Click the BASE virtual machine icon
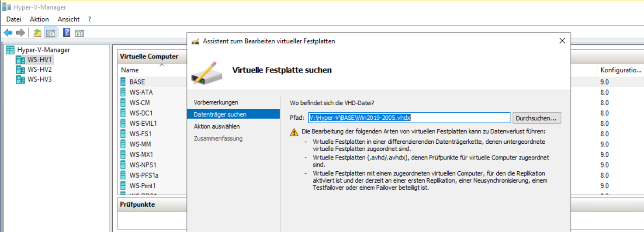 [x=123, y=82]
